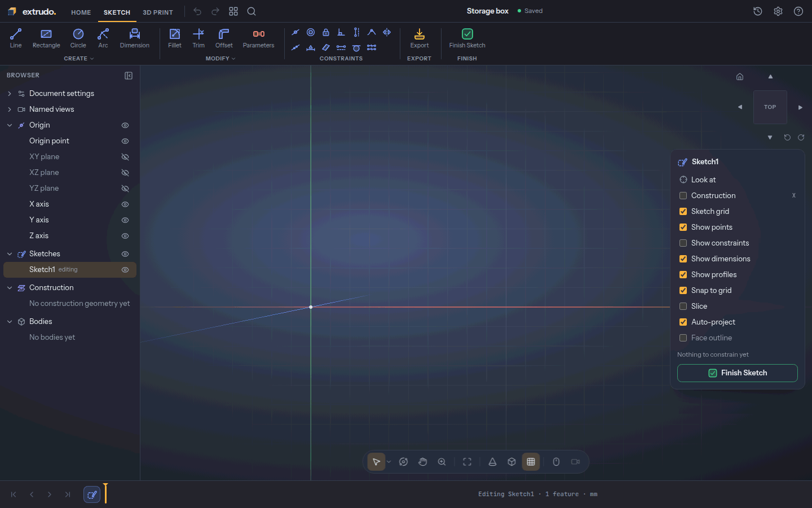
Task: Hide the Origin point
Action: tap(125, 141)
